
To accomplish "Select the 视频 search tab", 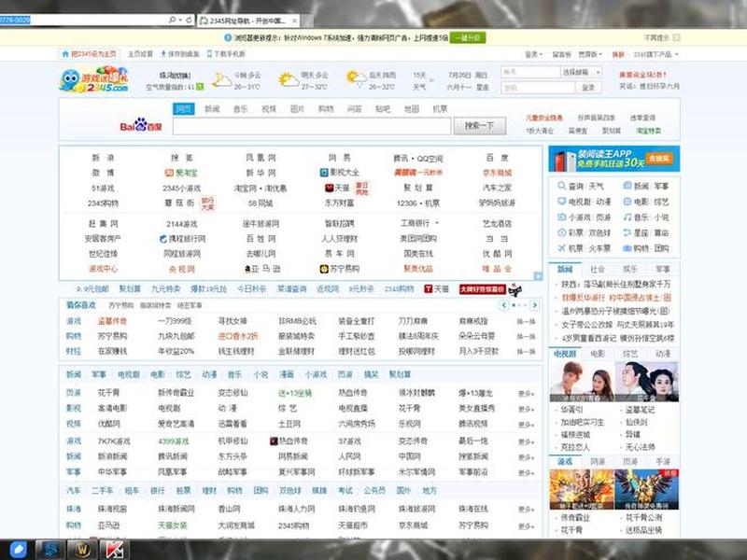I will 269,109.
